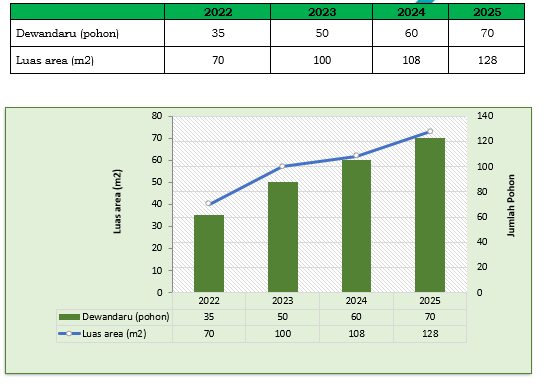This screenshot has height=391, width=544.
Task: Click the 80 label on the Jumlah Pohon axis
Action: click(x=482, y=192)
